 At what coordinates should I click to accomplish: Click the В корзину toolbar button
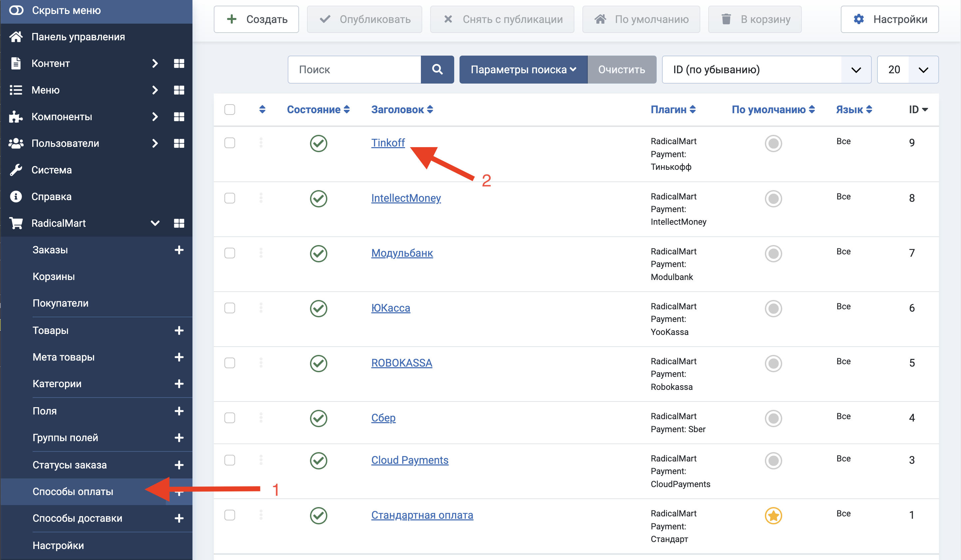pyautogui.click(x=755, y=19)
